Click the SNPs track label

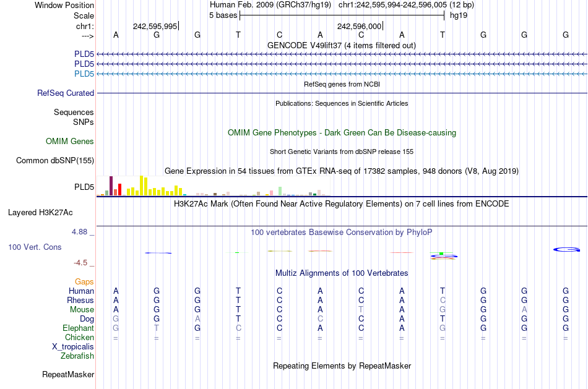(x=84, y=122)
